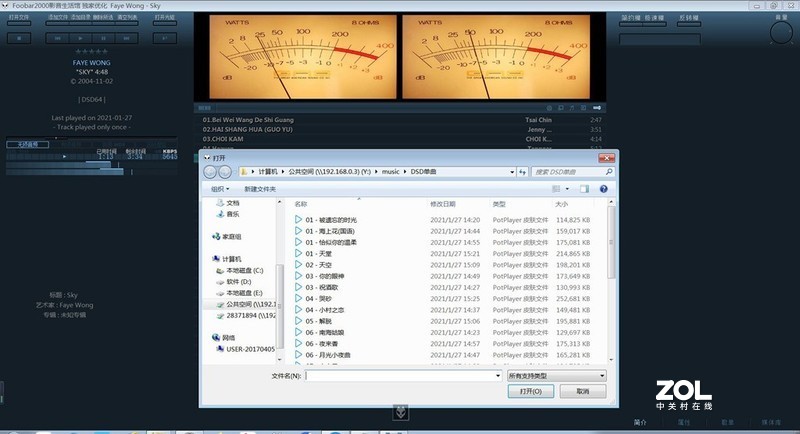Click 打开文件 open file button
Viewport: 800px width, 434px height.
(19, 18)
